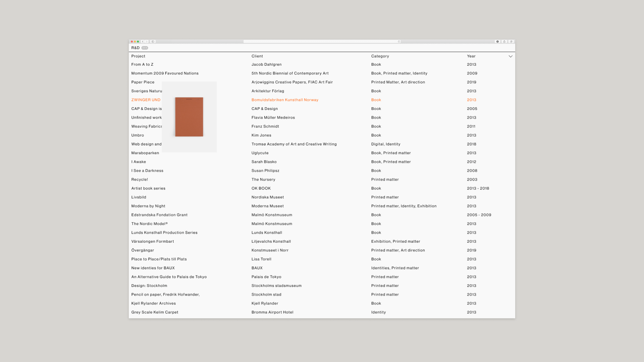
Task: Select I See a Darkness project
Action: point(147,171)
